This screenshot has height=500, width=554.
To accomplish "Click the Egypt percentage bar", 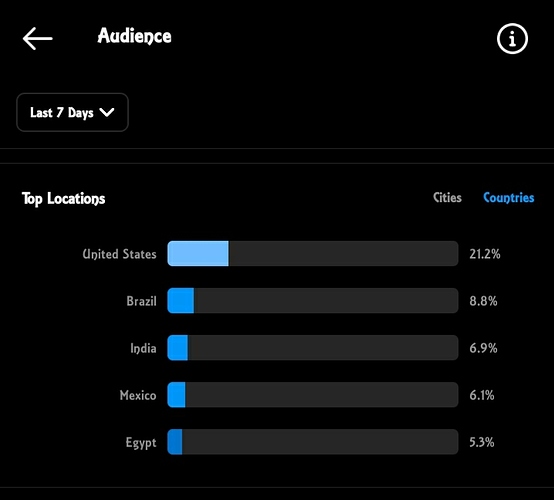I will pyautogui.click(x=313, y=442).
